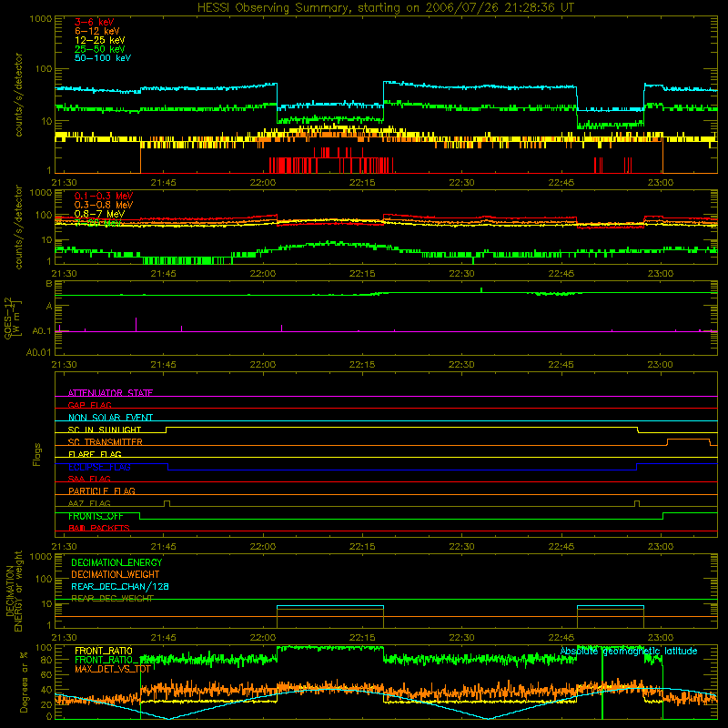Select the PARTICLE_FLAG label
Viewport: 728px width, 728px height.
click(x=102, y=490)
